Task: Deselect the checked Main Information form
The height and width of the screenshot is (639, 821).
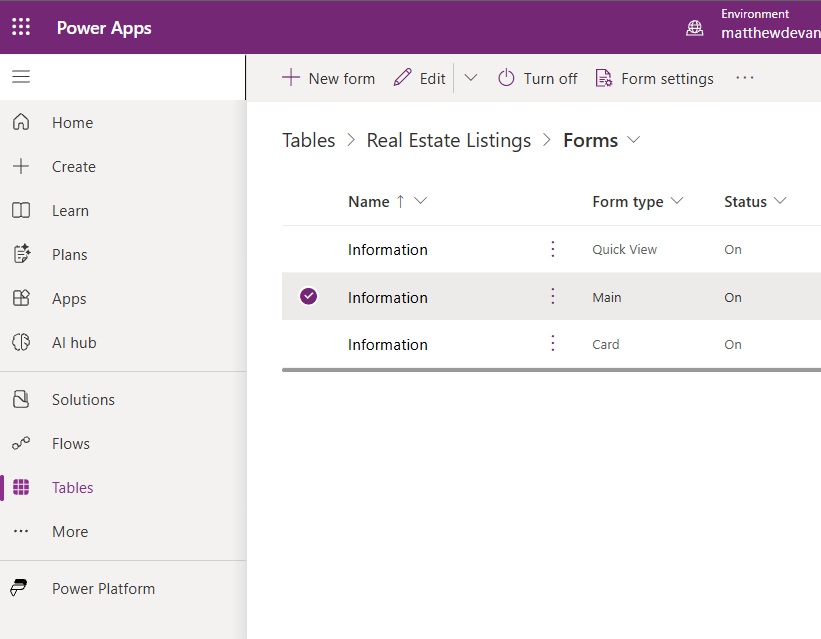Action: pyautogui.click(x=309, y=297)
